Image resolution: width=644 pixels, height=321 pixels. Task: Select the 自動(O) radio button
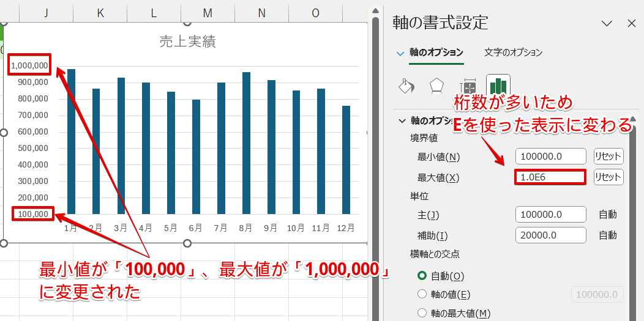coord(422,276)
